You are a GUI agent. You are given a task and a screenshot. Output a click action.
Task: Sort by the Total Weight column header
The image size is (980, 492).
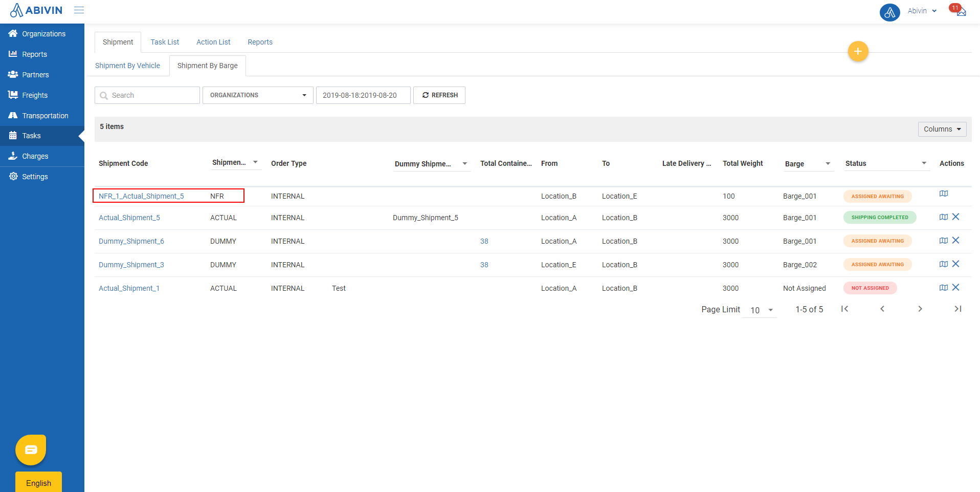pyautogui.click(x=743, y=163)
